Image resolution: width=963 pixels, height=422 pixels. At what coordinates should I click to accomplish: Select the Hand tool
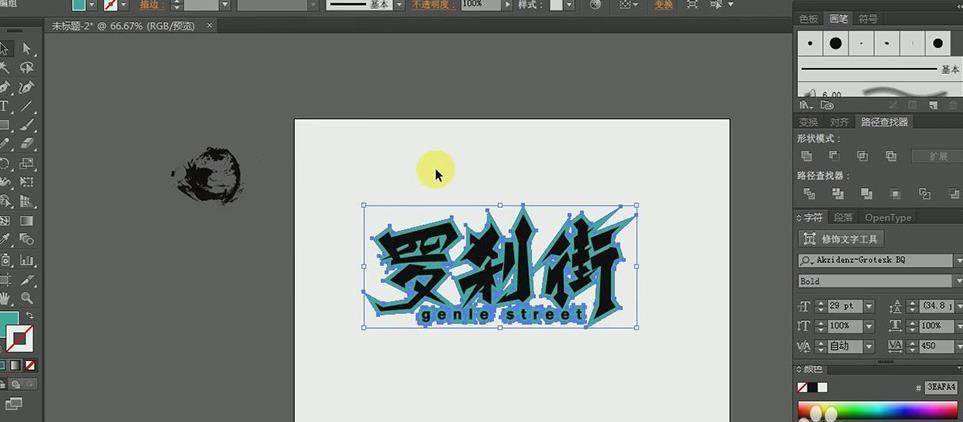(x=5, y=298)
